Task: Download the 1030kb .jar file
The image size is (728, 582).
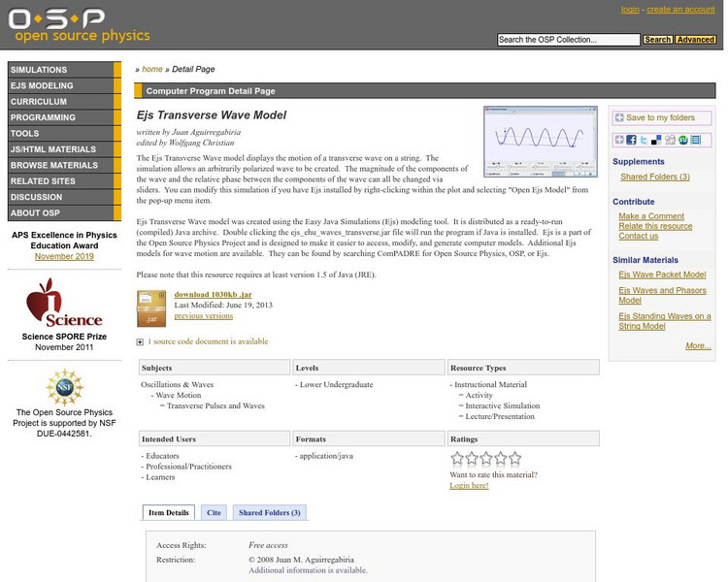Action: click(214, 294)
